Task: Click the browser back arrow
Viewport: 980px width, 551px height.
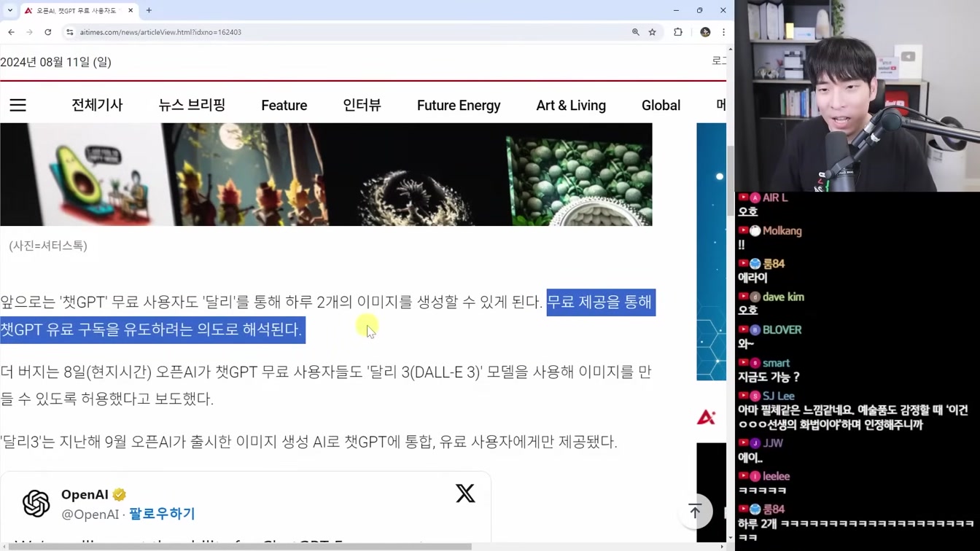Action: coord(11,32)
